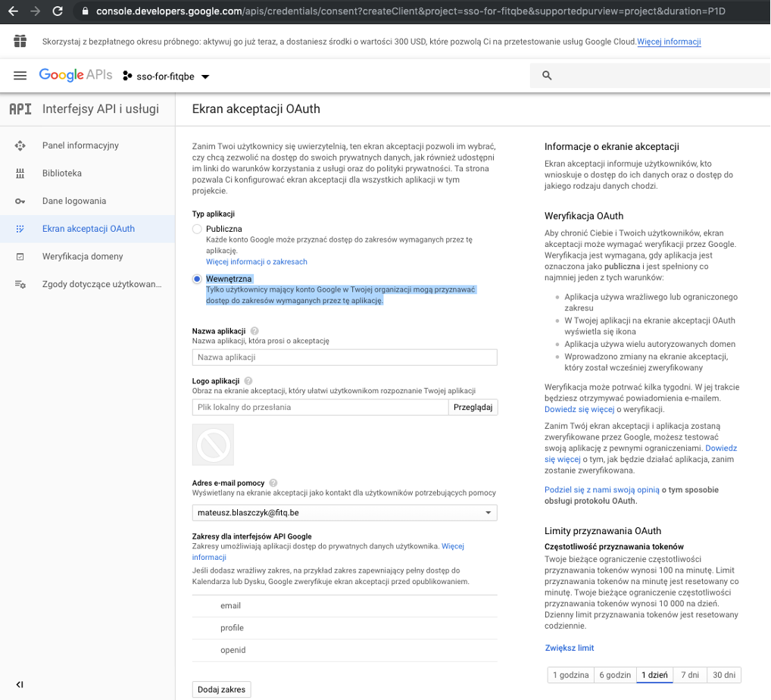Viewport: 771px width, 700px height.
Task: Click the API icon in the sidebar header
Action: click(20, 109)
